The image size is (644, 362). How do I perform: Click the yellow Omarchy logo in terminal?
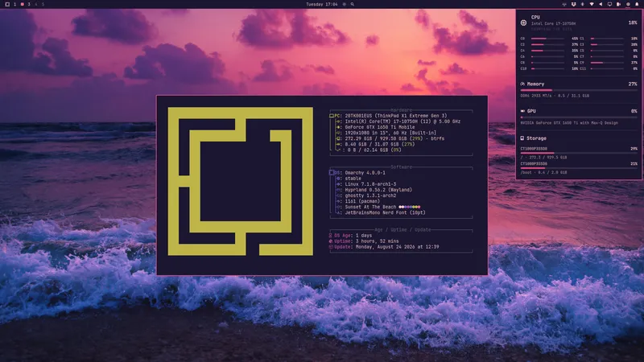pos(240,182)
